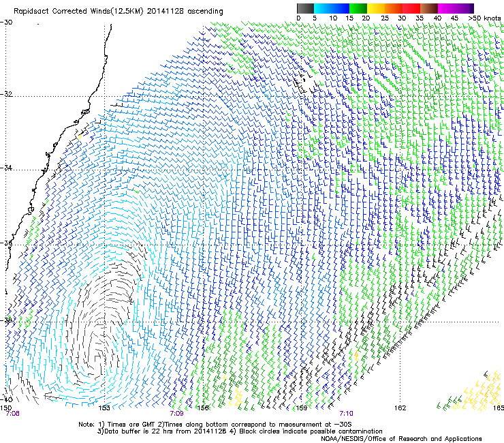Click latitude label '-34'
The image size is (504, 443).
[x=6, y=168]
